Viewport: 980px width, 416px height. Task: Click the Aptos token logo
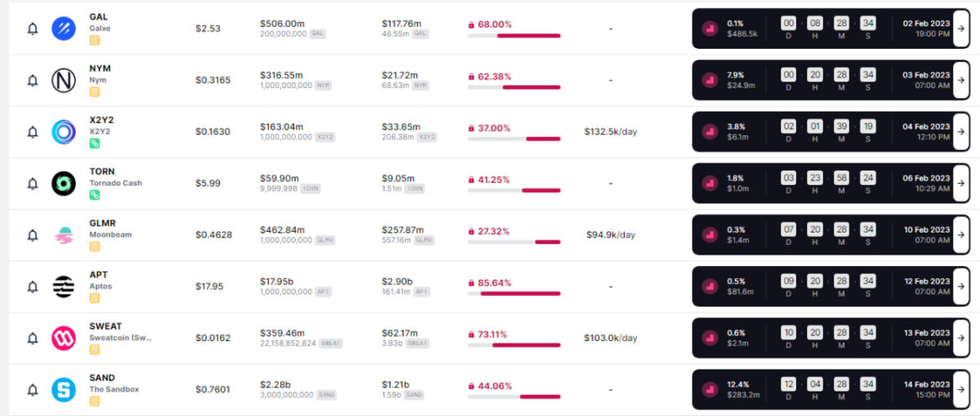(x=64, y=286)
